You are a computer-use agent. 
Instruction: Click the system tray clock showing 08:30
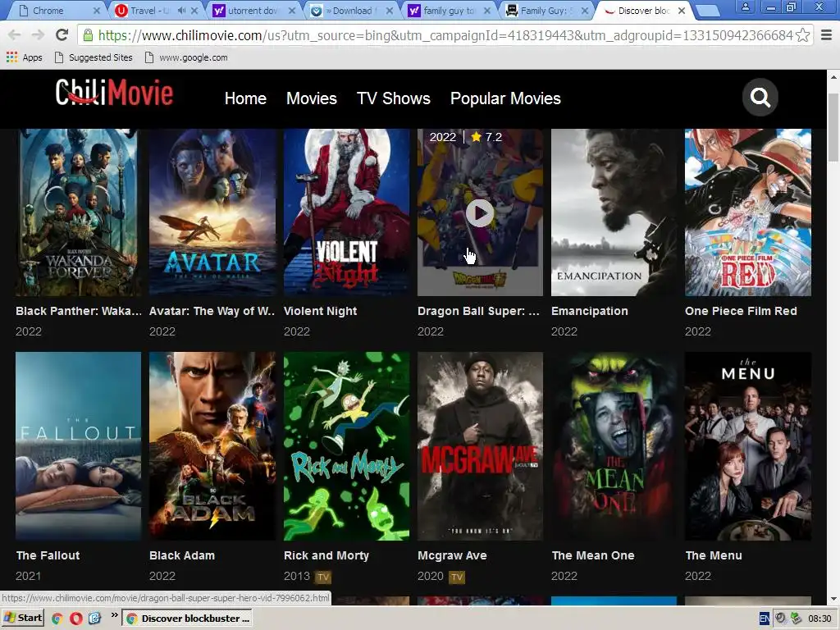pyautogui.click(x=819, y=619)
